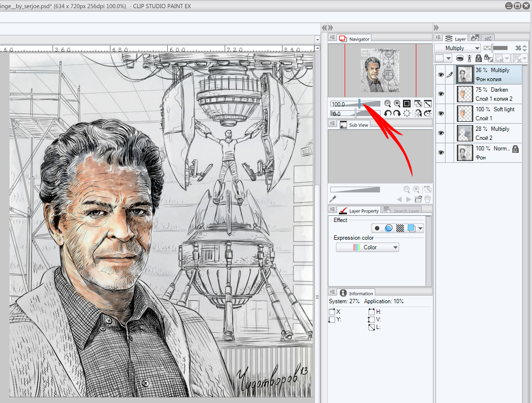The height and width of the screenshot is (403, 532).
Task: Switch to the Sub View tab
Action: (x=354, y=125)
